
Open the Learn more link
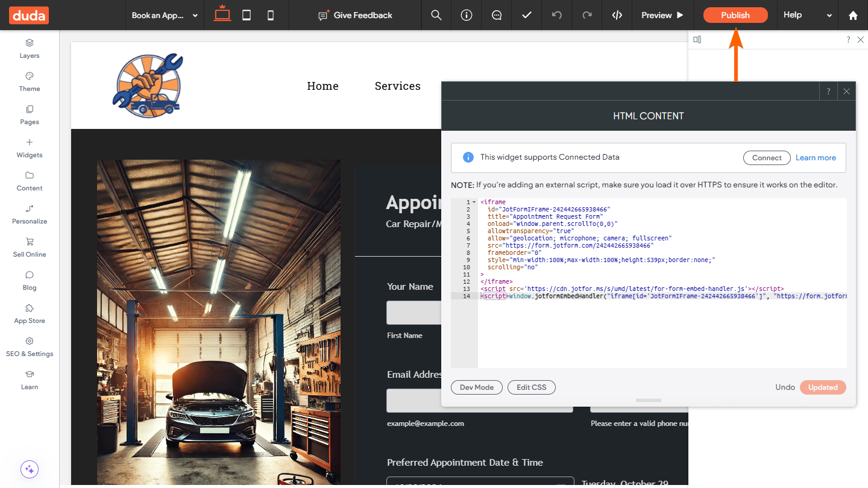click(816, 158)
